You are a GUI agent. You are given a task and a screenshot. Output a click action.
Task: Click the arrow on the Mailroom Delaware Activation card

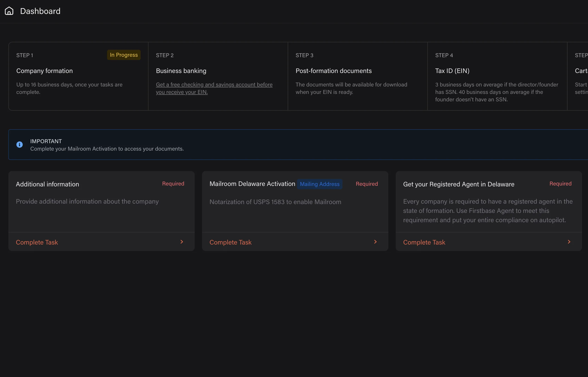375,242
